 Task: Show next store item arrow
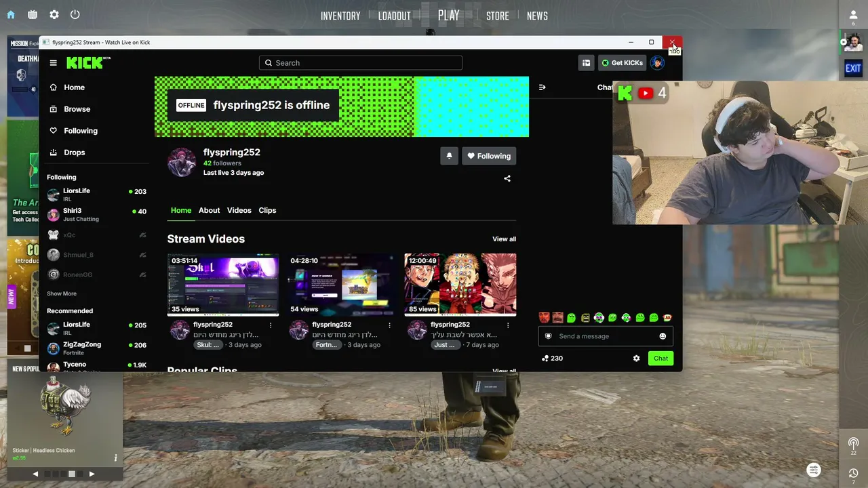tap(92, 474)
